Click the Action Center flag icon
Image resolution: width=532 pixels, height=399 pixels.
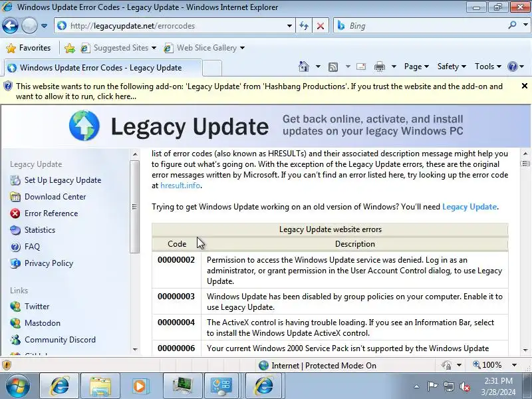coord(432,386)
